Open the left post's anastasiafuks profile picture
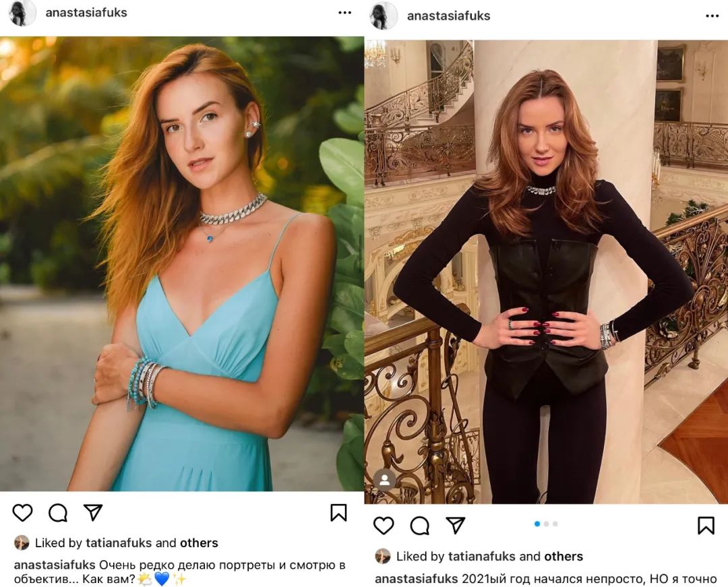This screenshot has height=587, width=728. (x=22, y=13)
